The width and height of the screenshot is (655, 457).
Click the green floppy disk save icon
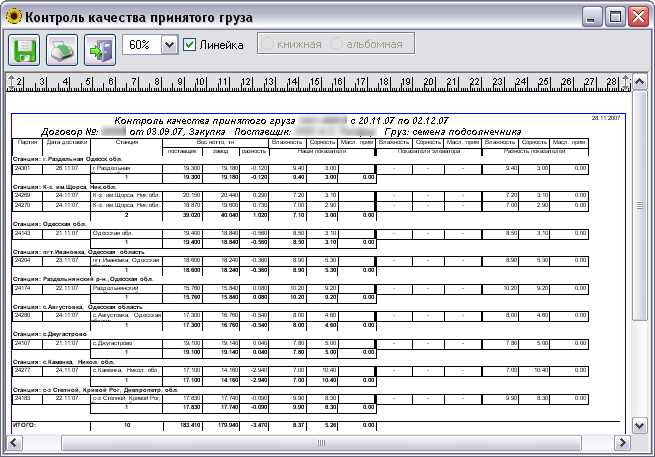click(x=23, y=48)
